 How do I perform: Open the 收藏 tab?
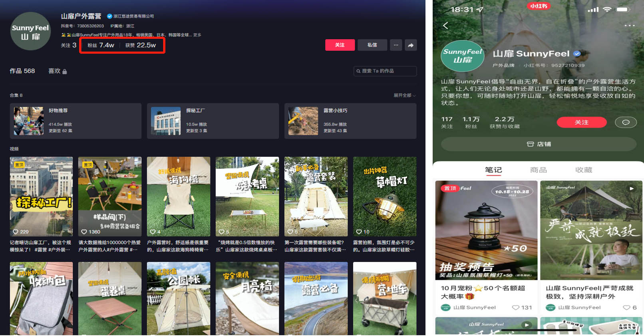coord(583,170)
